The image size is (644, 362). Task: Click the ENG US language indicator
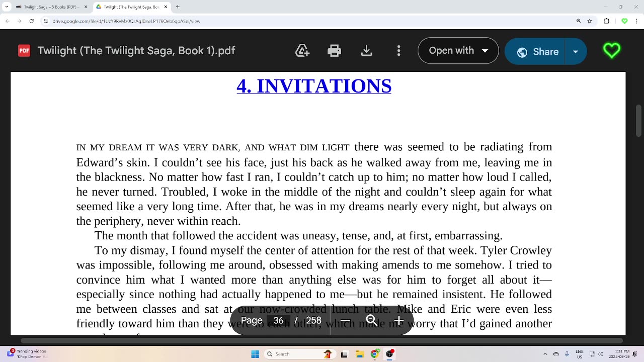(x=580, y=354)
